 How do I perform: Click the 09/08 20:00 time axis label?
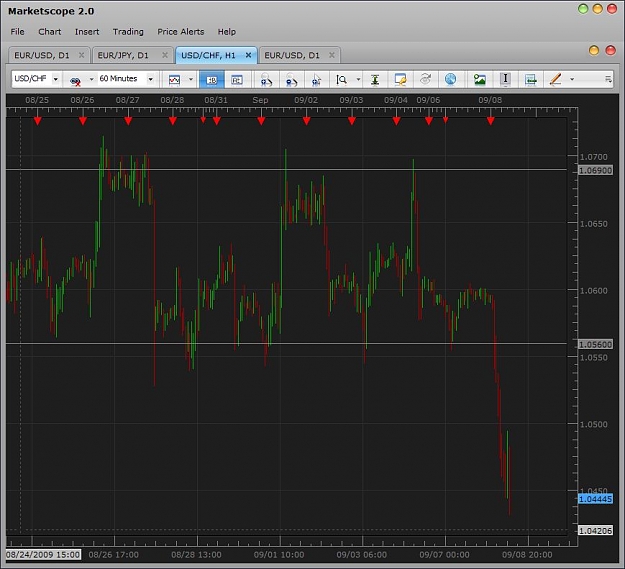tap(527, 555)
